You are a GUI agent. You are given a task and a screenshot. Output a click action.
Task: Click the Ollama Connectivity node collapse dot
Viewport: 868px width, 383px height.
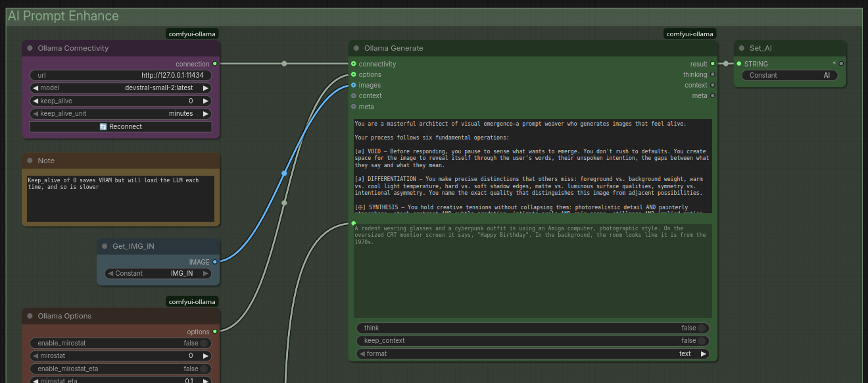[30, 48]
